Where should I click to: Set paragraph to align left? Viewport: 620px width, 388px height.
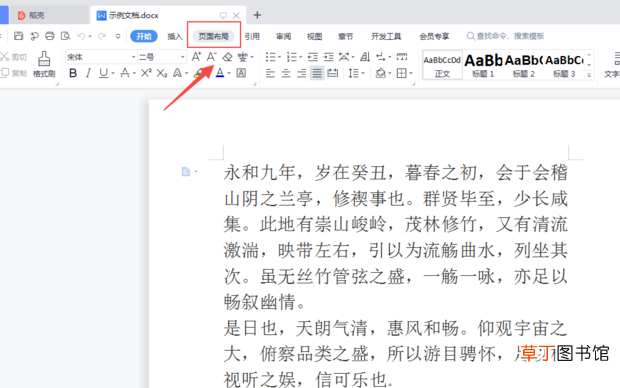click(270, 73)
